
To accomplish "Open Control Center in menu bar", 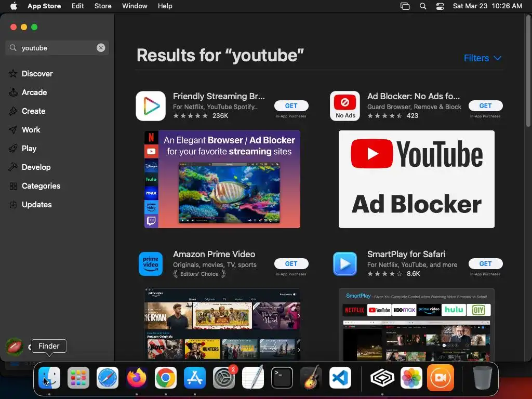I will pyautogui.click(x=440, y=6).
